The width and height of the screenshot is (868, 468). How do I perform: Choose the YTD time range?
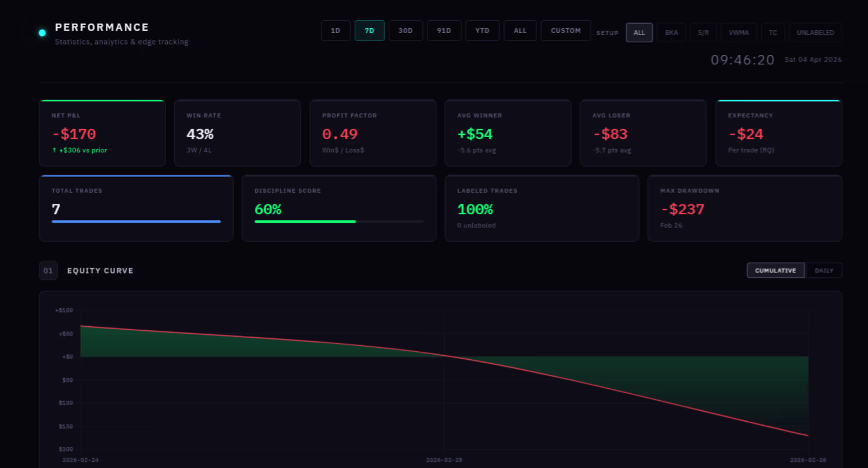click(483, 31)
